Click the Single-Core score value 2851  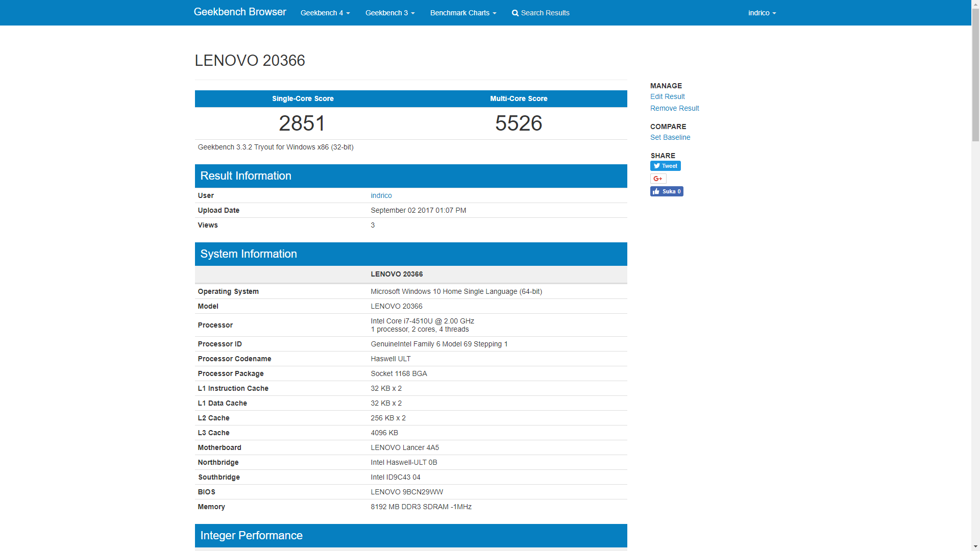302,123
